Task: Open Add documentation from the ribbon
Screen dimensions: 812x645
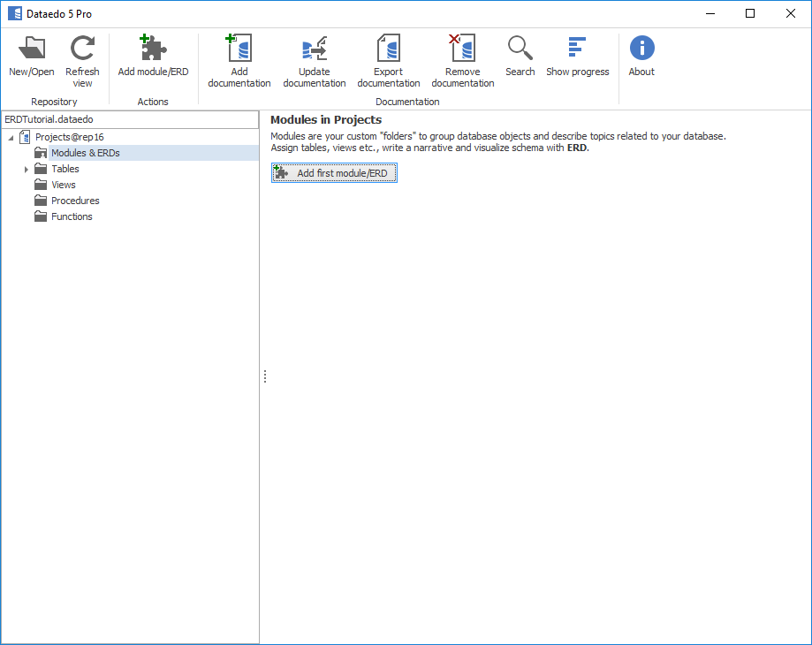Action: 239,49
